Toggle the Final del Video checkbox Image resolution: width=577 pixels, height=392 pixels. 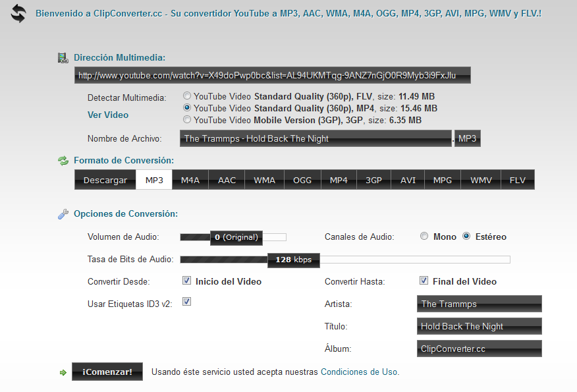(424, 281)
